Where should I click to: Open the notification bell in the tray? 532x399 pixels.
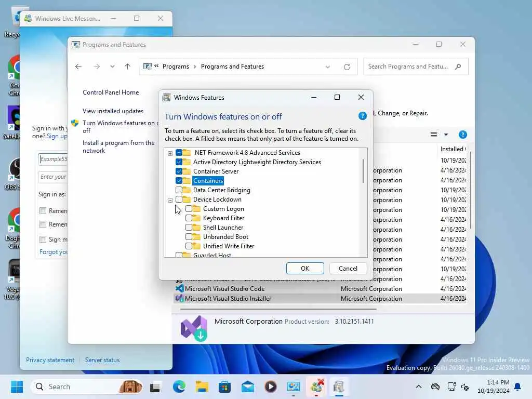click(x=518, y=387)
